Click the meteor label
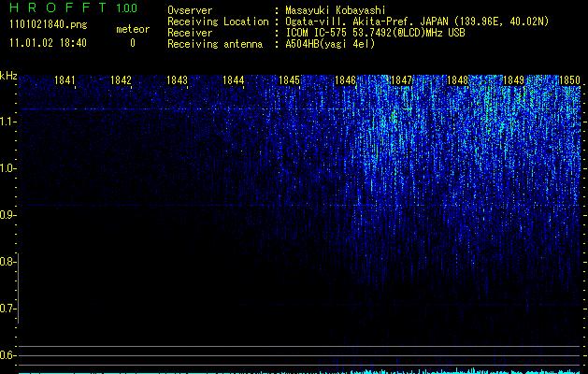Viewport: 588px width, 374px height. [133, 29]
